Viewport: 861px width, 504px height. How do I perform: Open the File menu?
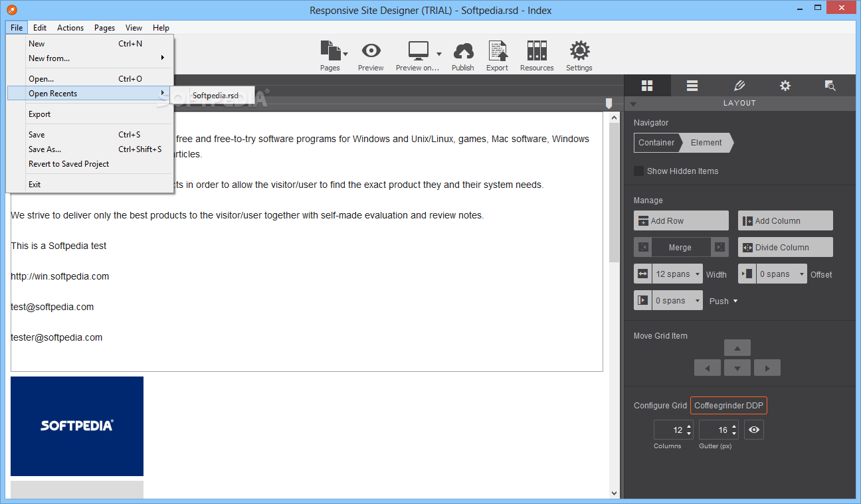tap(17, 27)
